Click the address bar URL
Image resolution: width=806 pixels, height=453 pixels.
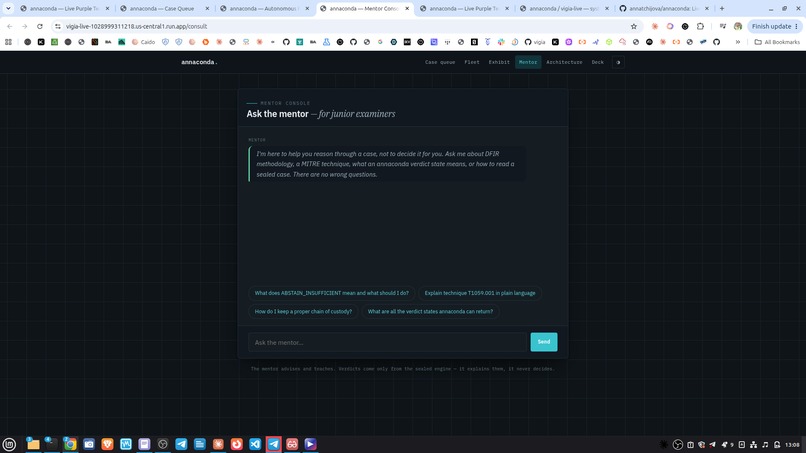click(x=137, y=26)
